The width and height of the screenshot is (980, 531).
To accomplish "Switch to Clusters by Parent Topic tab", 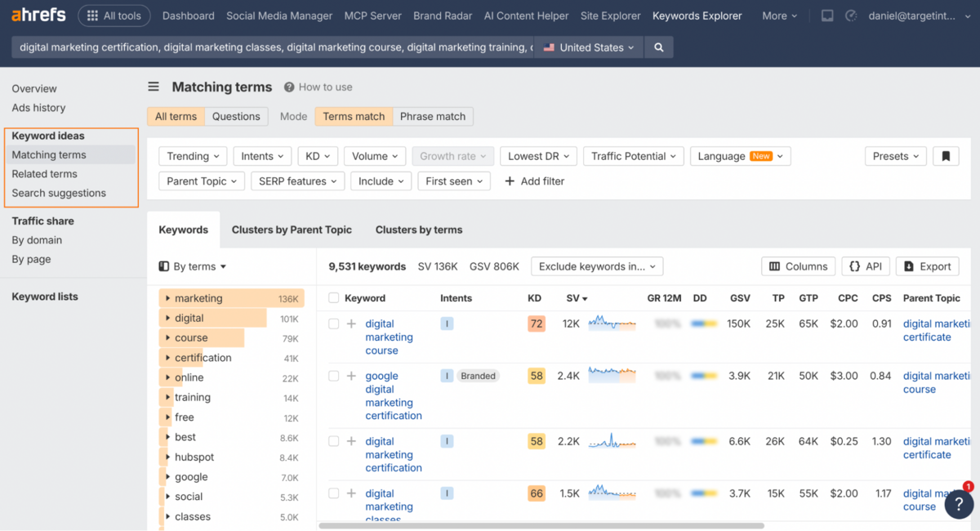I will point(292,230).
